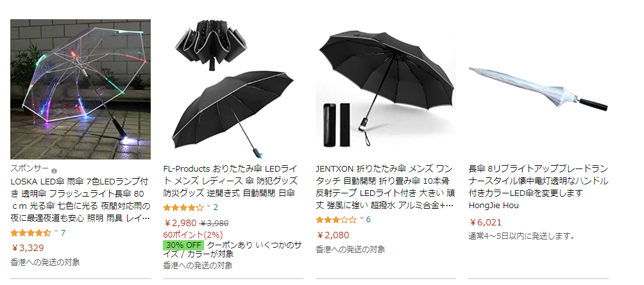Click the sponsor info icon
644x285 pixels.
coord(55,170)
